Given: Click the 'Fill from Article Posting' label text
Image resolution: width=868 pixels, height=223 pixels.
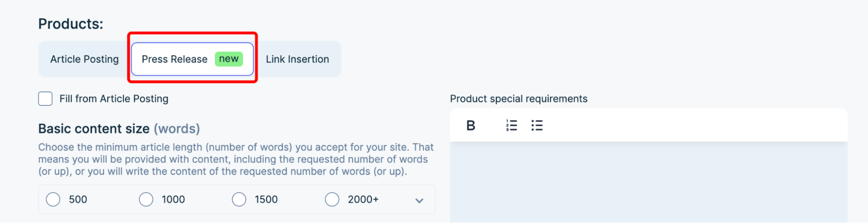Looking at the screenshot, I should tap(114, 99).
